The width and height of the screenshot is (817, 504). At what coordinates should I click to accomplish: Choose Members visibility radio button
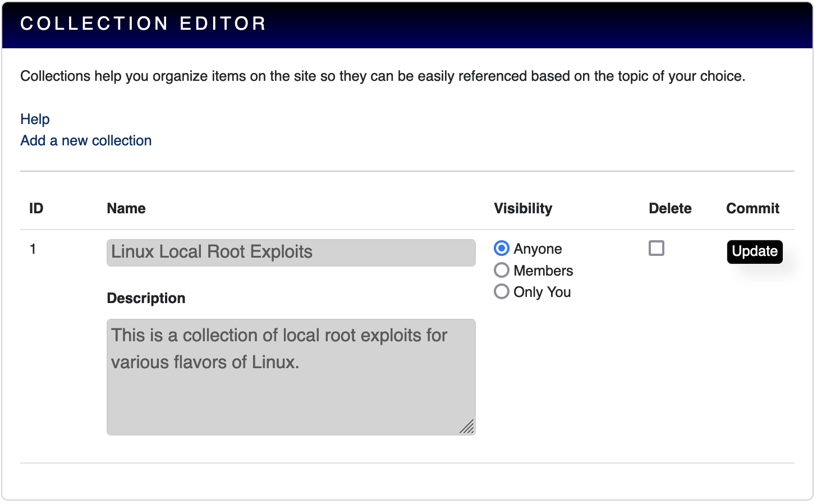tap(502, 270)
